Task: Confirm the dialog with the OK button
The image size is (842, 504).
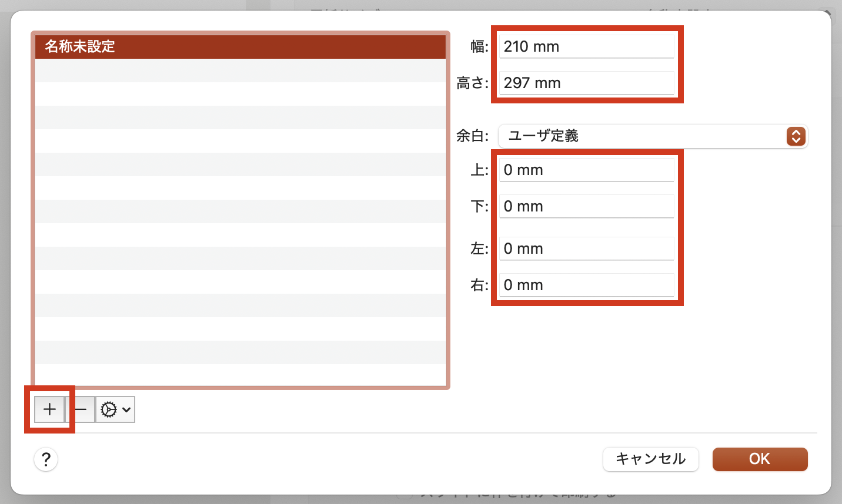Action: (x=760, y=459)
